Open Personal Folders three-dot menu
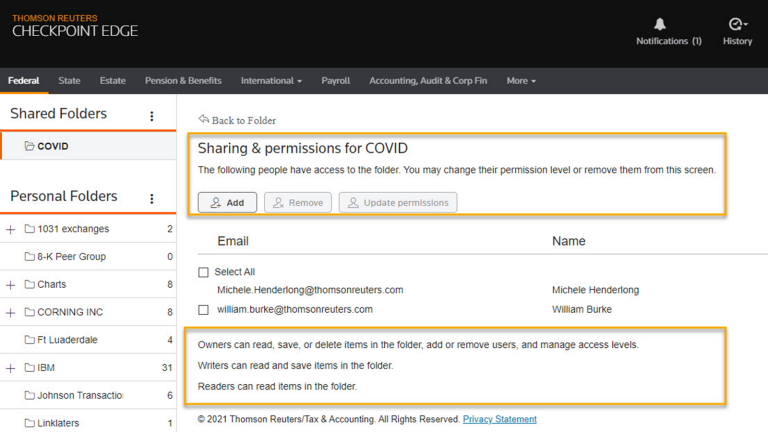This screenshot has width=768, height=432. click(152, 199)
